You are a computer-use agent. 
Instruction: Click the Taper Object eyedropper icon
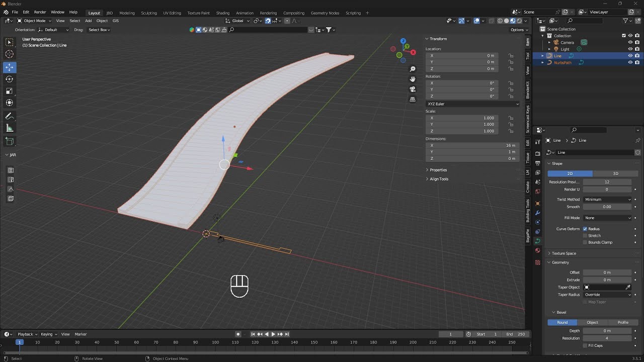point(628,287)
